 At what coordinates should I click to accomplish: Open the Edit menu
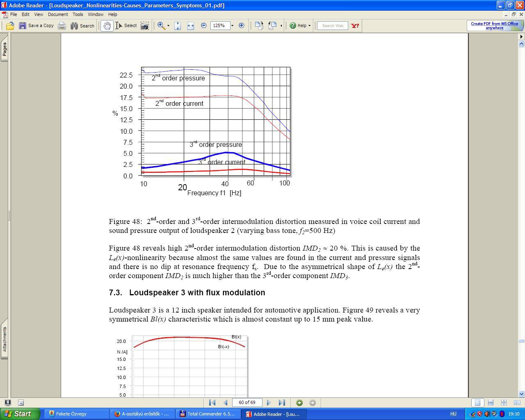25,14
